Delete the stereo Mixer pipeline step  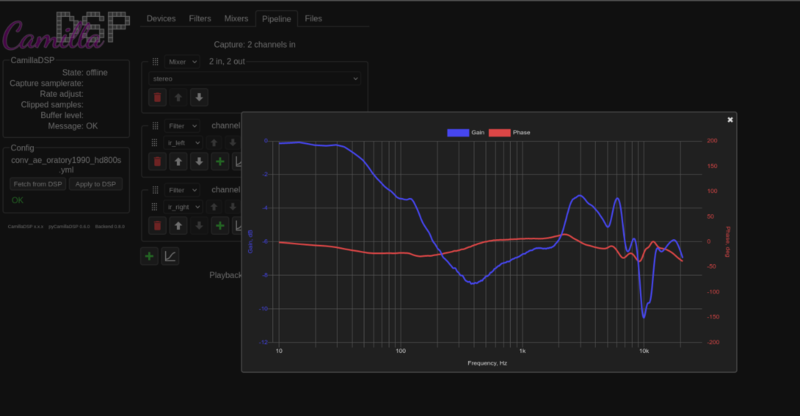157,97
